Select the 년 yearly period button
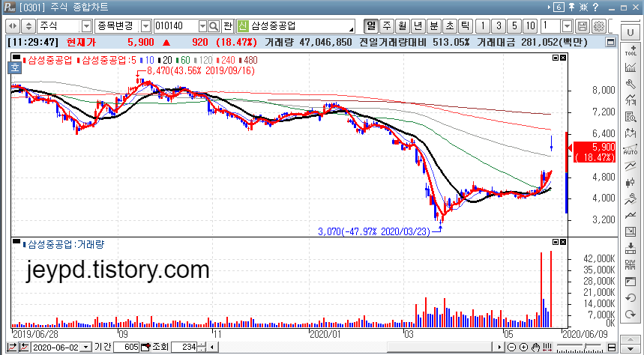Image resolution: width=644 pixels, height=355 pixels. pos(418,26)
